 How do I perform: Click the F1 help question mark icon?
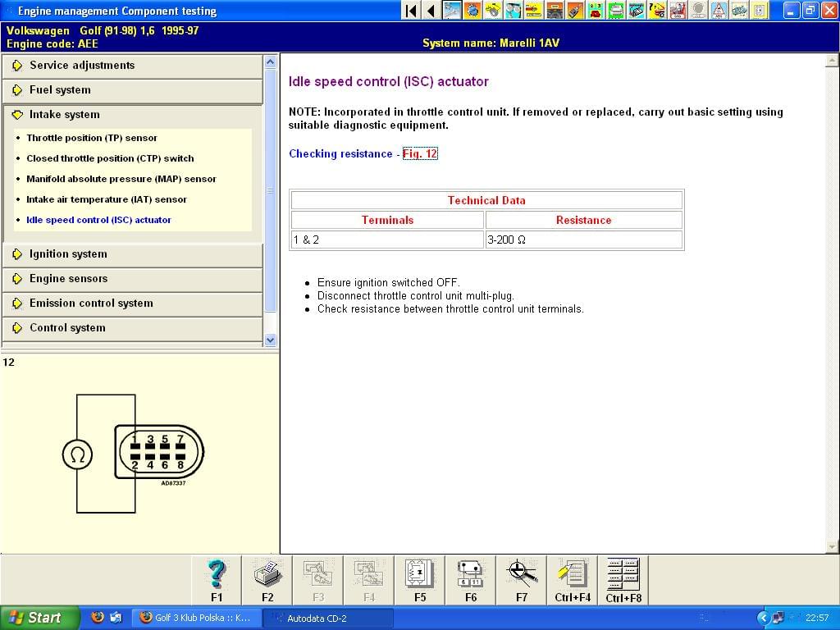click(217, 574)
